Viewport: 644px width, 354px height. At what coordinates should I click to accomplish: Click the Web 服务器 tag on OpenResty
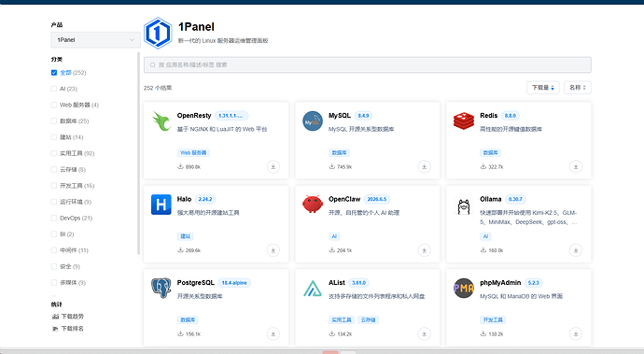(x=193, y=152)
